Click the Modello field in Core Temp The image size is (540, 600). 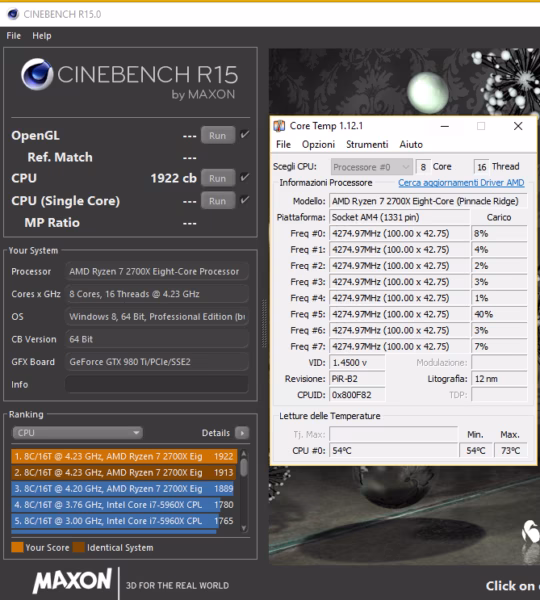[x=428, y=201]
